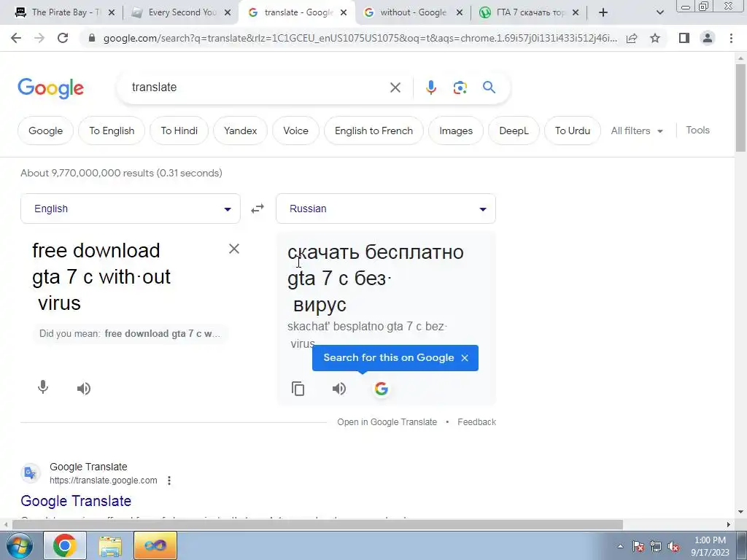This screenshot has height=560, width=747.
Task: Click 'Open in Google Translate' link
Action: click(387, 422)
